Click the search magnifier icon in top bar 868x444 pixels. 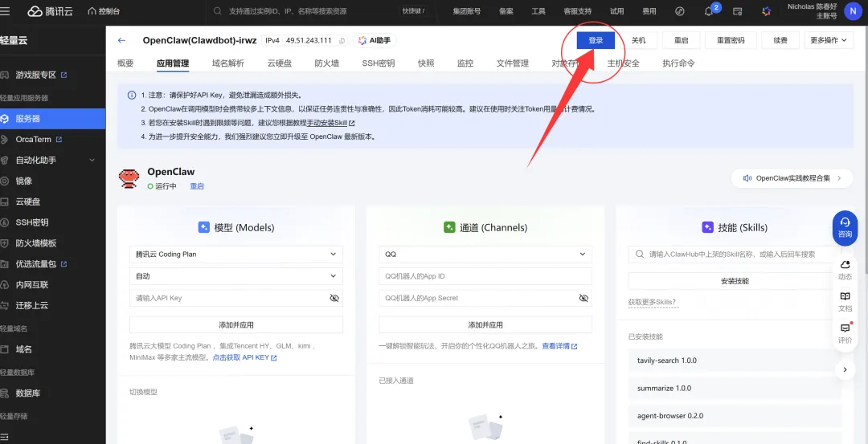point(218,11)
